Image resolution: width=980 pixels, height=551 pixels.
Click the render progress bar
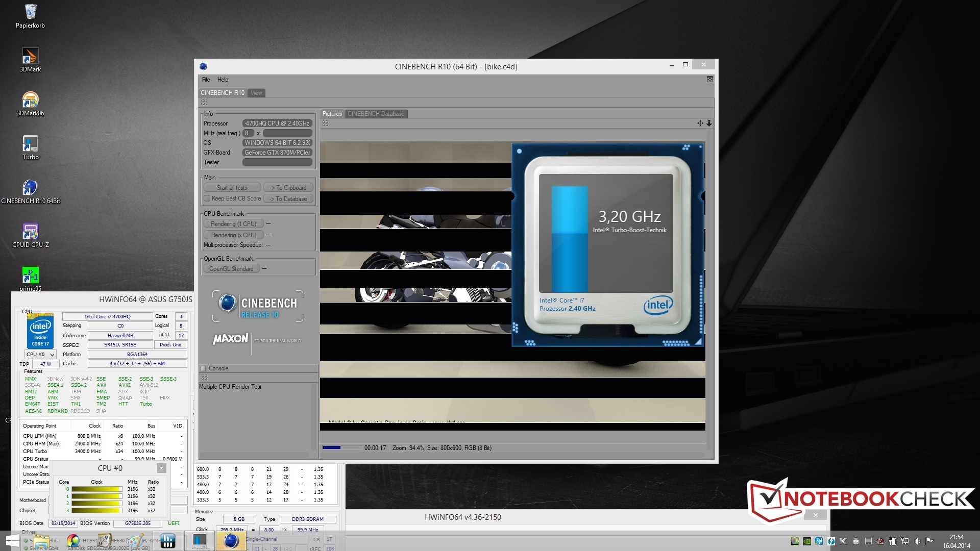(x=341, y=447)
